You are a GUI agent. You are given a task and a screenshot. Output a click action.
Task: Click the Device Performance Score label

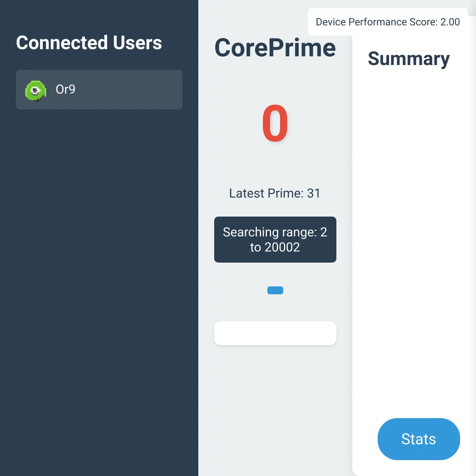[x=377, y=22]
